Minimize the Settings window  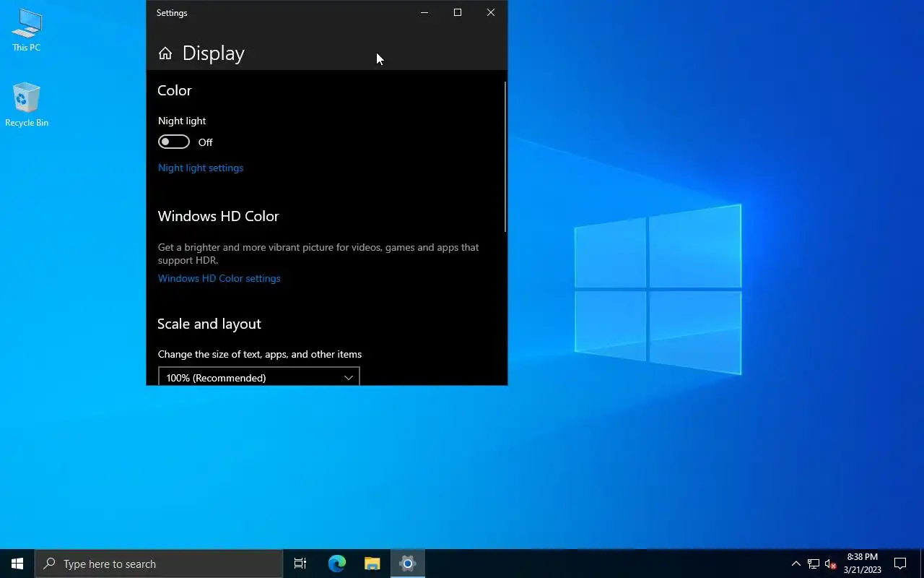pos(424,12)
